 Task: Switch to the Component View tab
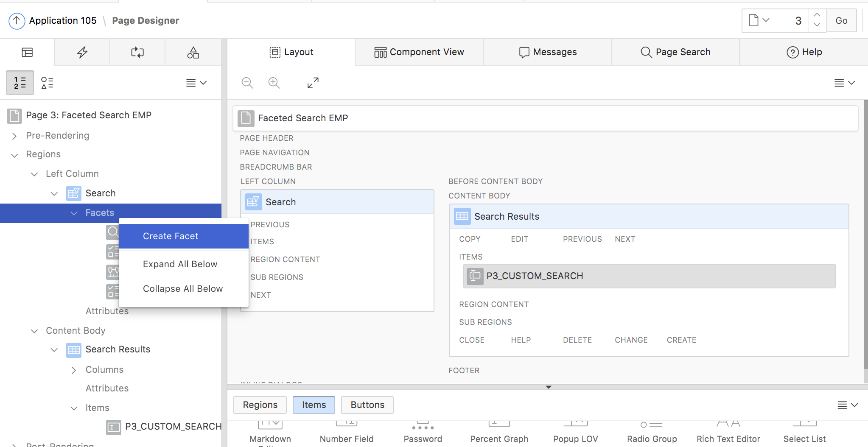tap(419, 52)
